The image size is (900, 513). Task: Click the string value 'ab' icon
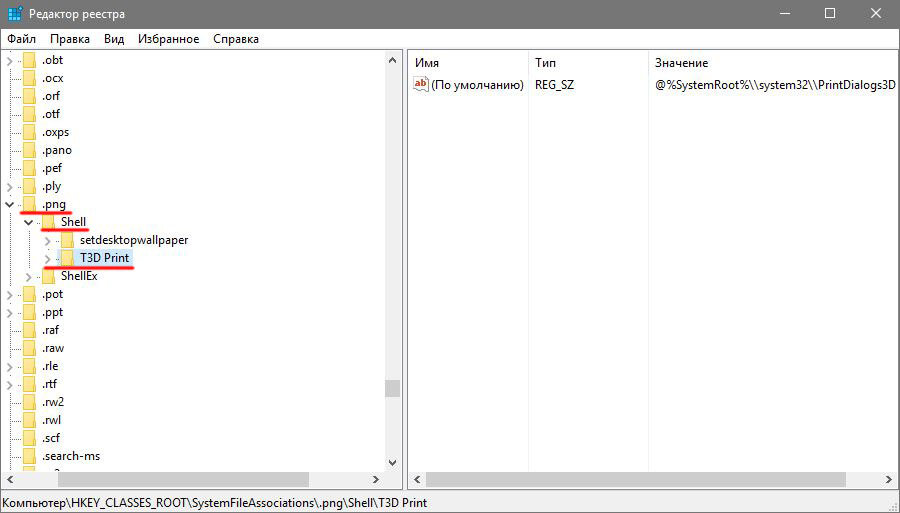point(421,84)
